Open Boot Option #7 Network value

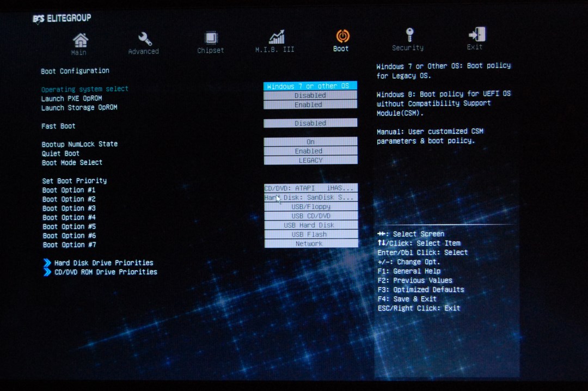click(311, 243)
